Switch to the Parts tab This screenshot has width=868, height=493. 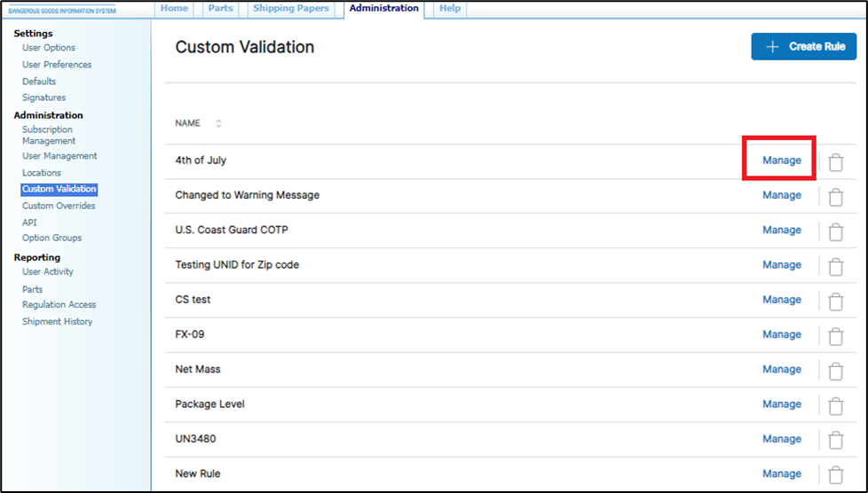(220, 9)
